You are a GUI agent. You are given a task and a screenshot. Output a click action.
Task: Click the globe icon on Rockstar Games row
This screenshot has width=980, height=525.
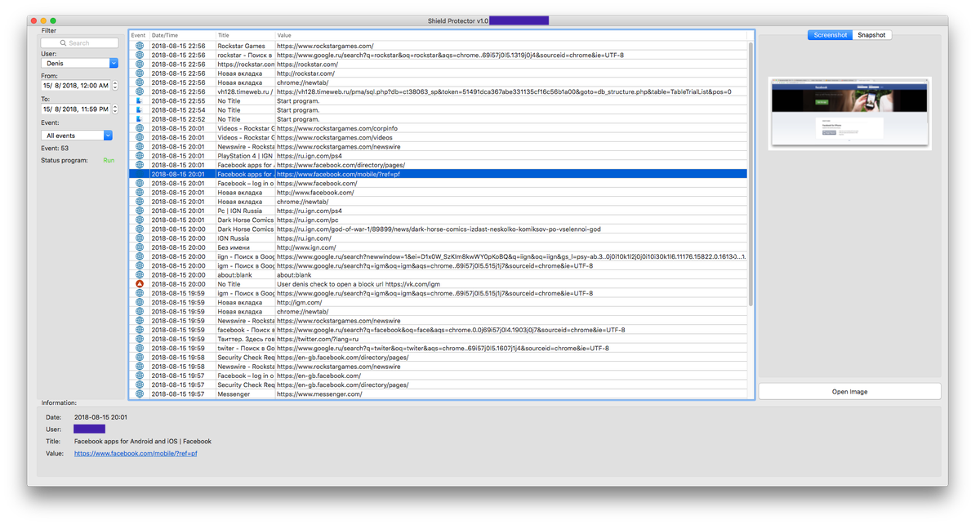[x=138, y=47]
